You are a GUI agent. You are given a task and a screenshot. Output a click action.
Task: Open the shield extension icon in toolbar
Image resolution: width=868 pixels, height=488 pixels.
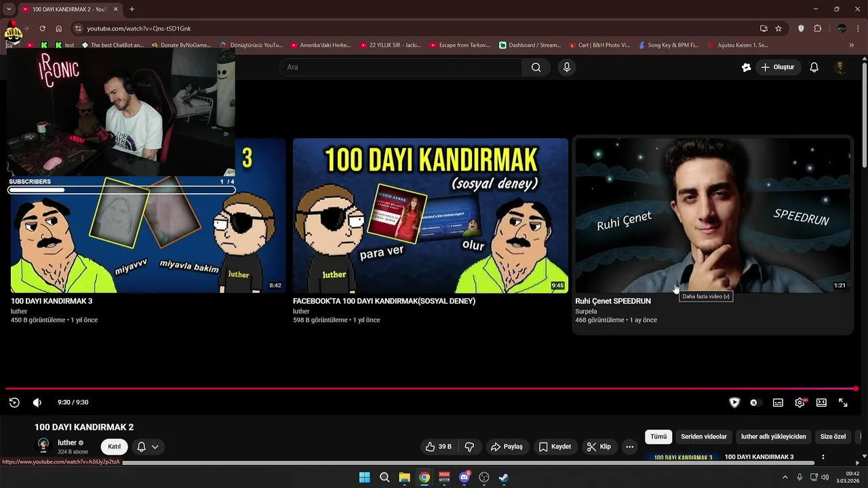pos(801,28)
